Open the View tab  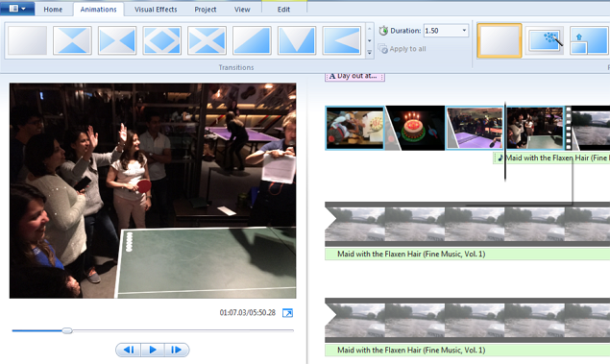242,10
